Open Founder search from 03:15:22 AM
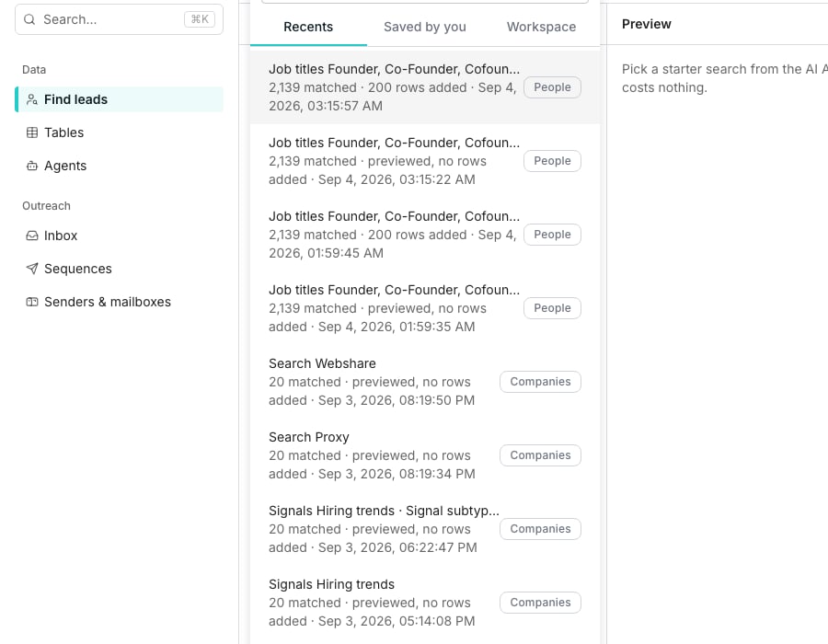828x644 pixels. (x=425, y=161)
